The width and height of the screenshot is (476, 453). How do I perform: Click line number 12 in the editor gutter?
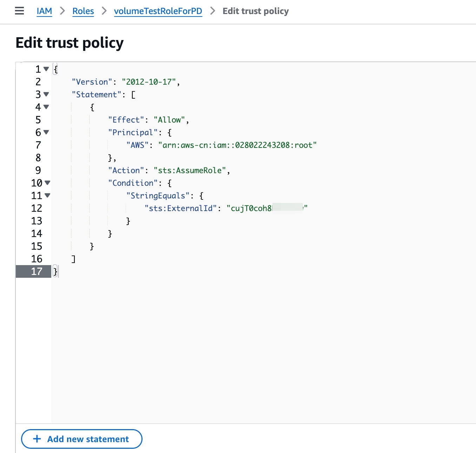pyautogui.click(x=37, y=208)
